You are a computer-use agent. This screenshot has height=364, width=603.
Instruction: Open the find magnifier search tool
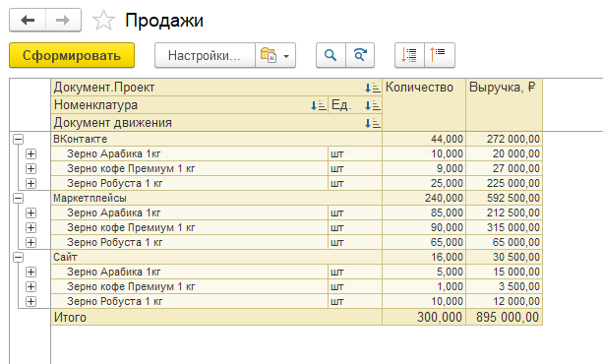tap(331, 55)
